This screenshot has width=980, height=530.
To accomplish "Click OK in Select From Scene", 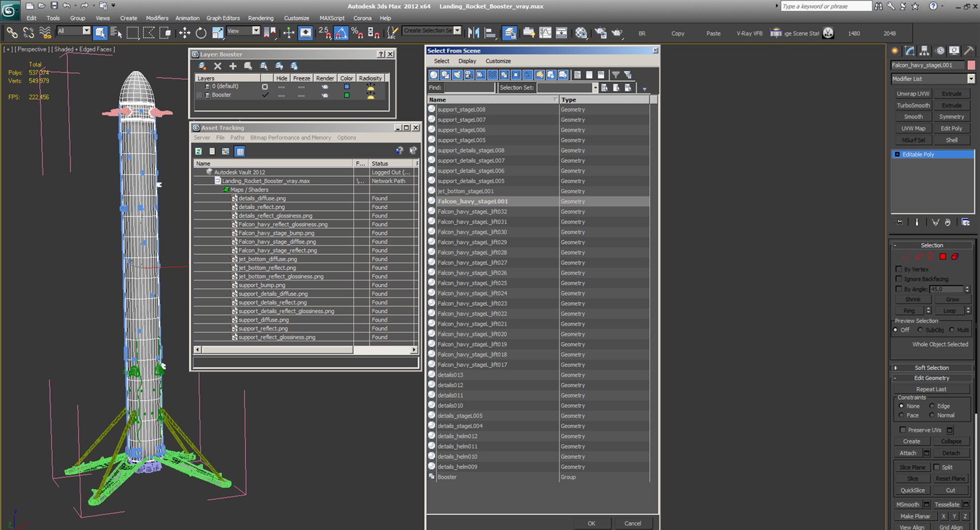I will click(x=592, y=523).
